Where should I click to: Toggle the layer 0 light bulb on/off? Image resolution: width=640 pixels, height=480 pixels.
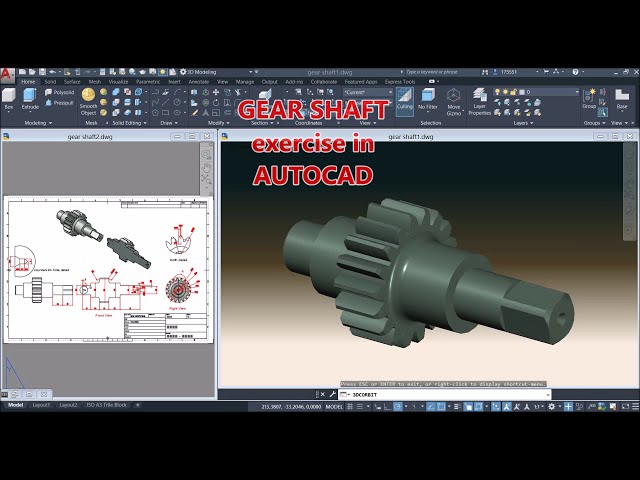click(498, 92)
